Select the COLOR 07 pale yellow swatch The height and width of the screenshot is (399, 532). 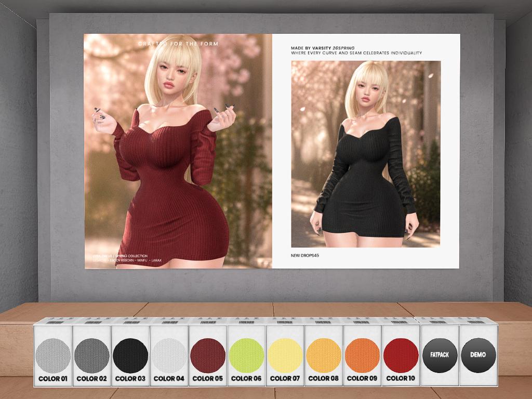tap(285, 355)
